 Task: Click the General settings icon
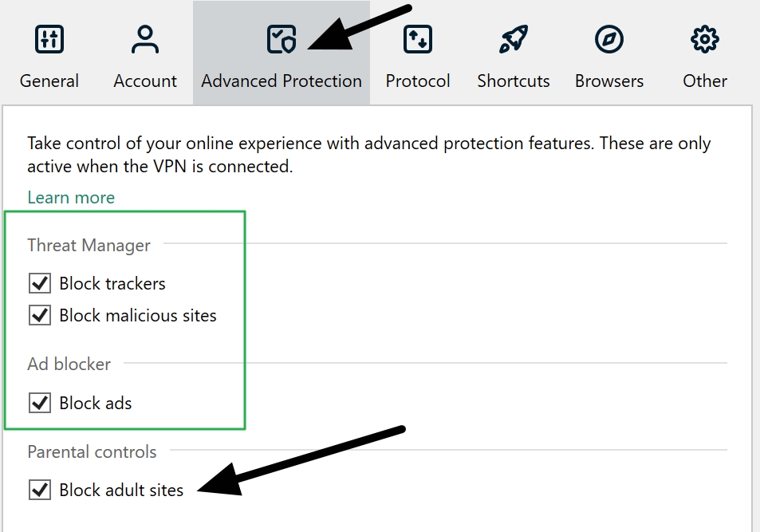click(49, 38)
